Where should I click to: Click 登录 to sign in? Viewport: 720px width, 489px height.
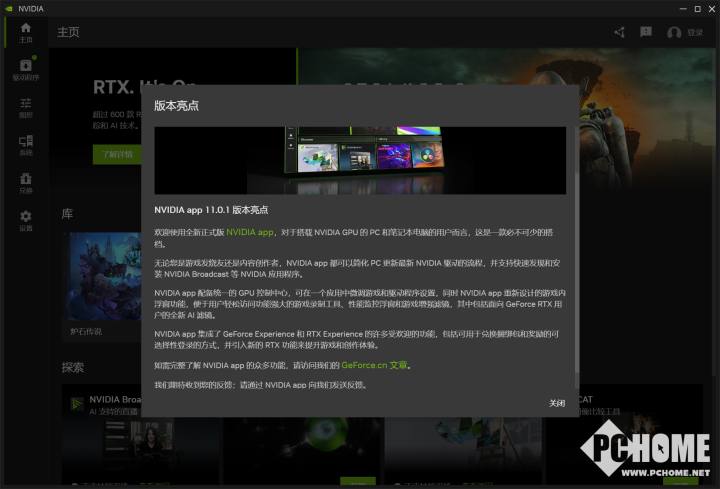tap(695, 33)
